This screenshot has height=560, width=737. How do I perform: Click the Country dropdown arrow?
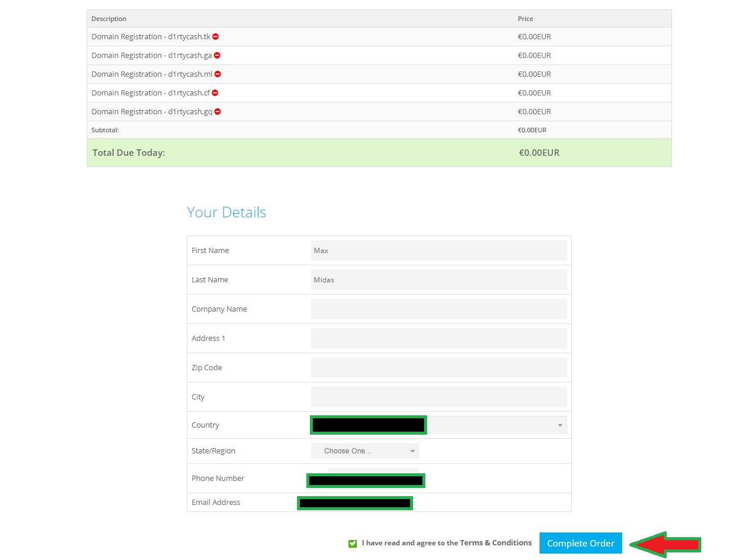pyautogui.click(x=560, y=425)
